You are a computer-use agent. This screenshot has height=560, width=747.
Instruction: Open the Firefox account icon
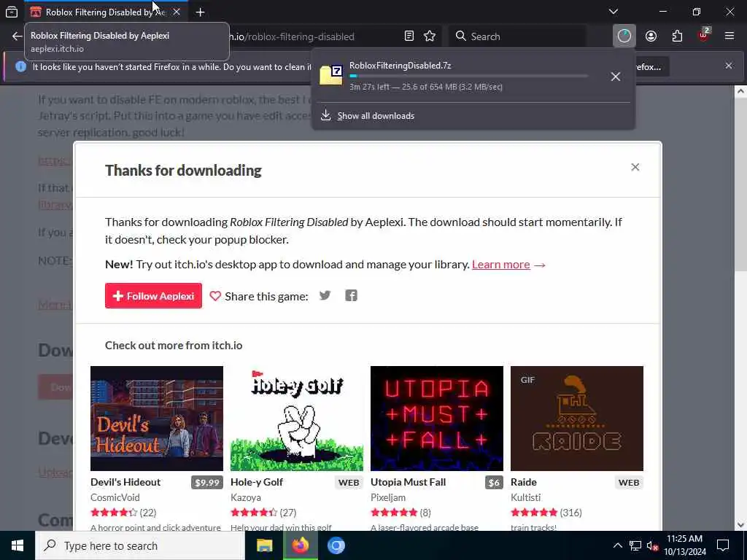point(651,36)
